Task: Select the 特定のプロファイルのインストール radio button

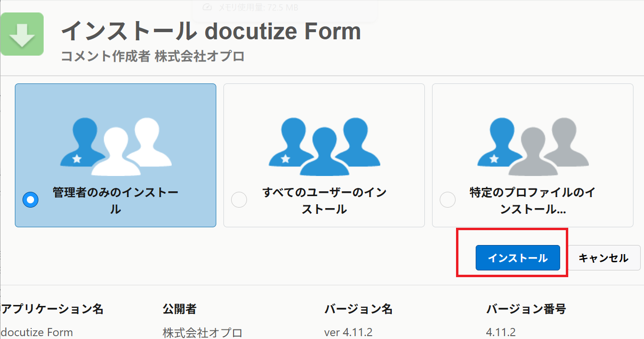Action: point(447,199)
